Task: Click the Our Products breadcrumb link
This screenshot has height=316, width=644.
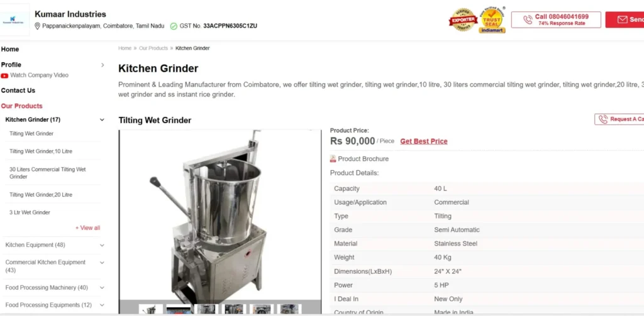Action: click(153, 48)
